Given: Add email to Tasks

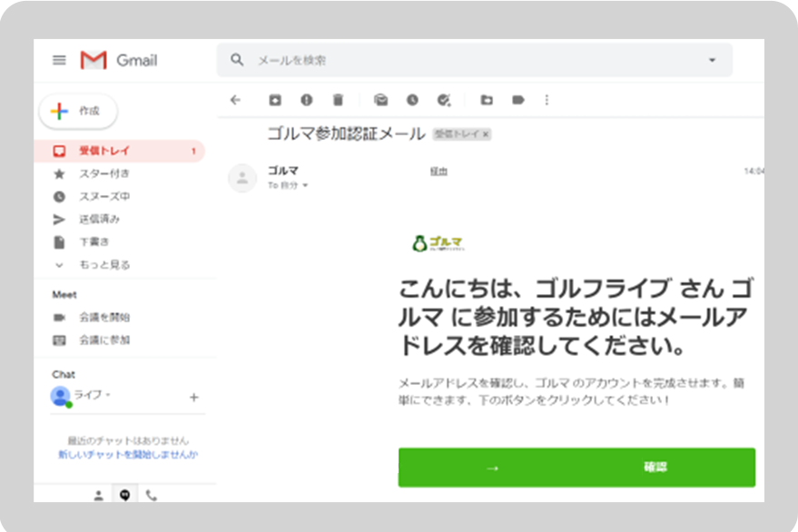Looking at the screenshot, I should tap(443, 100).
